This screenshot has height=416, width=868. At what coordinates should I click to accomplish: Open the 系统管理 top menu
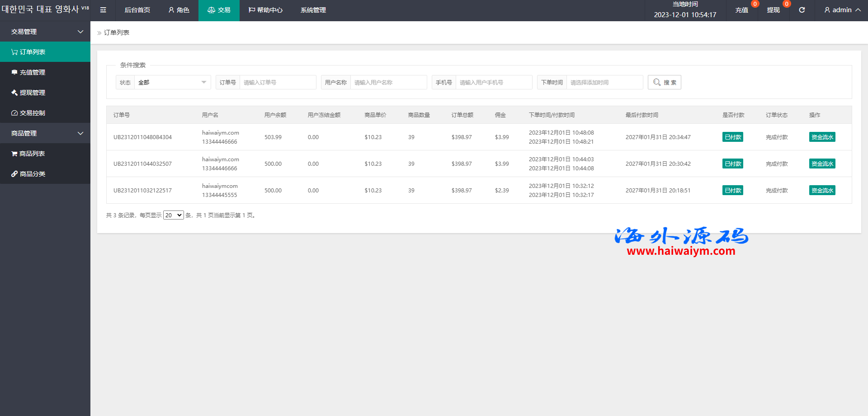click(313, 10)
